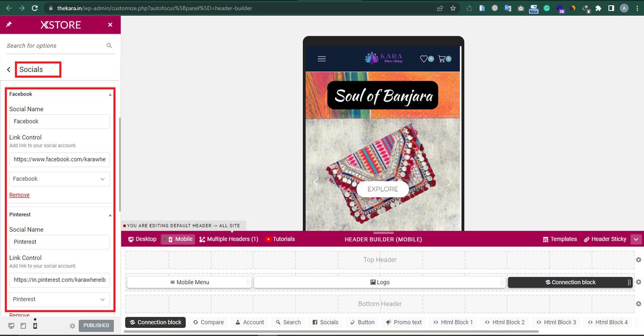The height and width of the screenshot is (336, 644).
Task: Pick the Compare element
Action: point(208,322)
